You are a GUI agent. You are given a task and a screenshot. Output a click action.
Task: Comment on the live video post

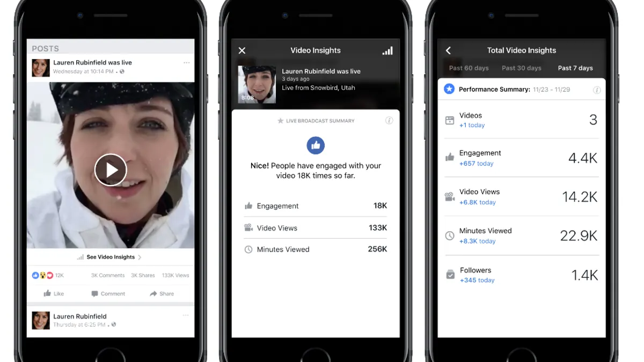tap(108, 293)
